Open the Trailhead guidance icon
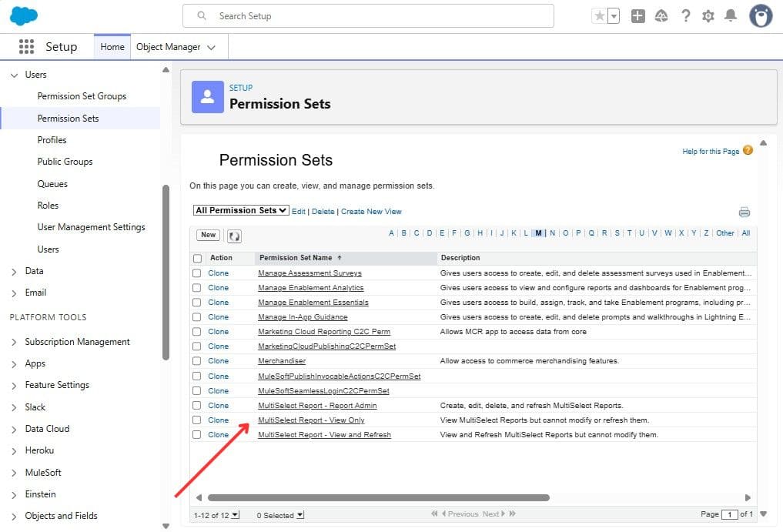The image size is (783, 532). point(661,15)
